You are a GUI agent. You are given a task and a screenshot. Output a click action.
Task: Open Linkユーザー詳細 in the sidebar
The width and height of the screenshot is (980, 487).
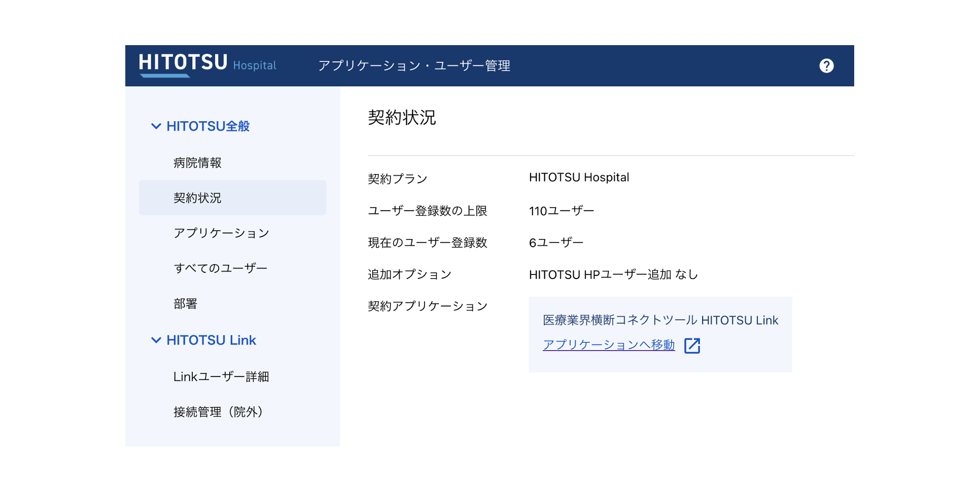click(221, 377)
